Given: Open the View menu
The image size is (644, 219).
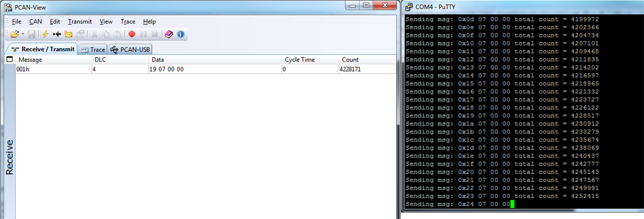Looking at the screenshot, I should click(x=106, y=21).
